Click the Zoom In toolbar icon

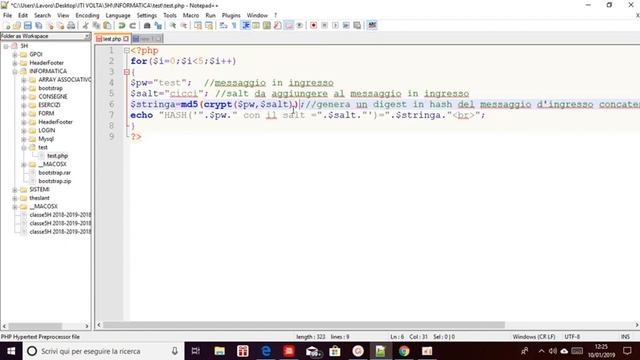tap(173, 26)
